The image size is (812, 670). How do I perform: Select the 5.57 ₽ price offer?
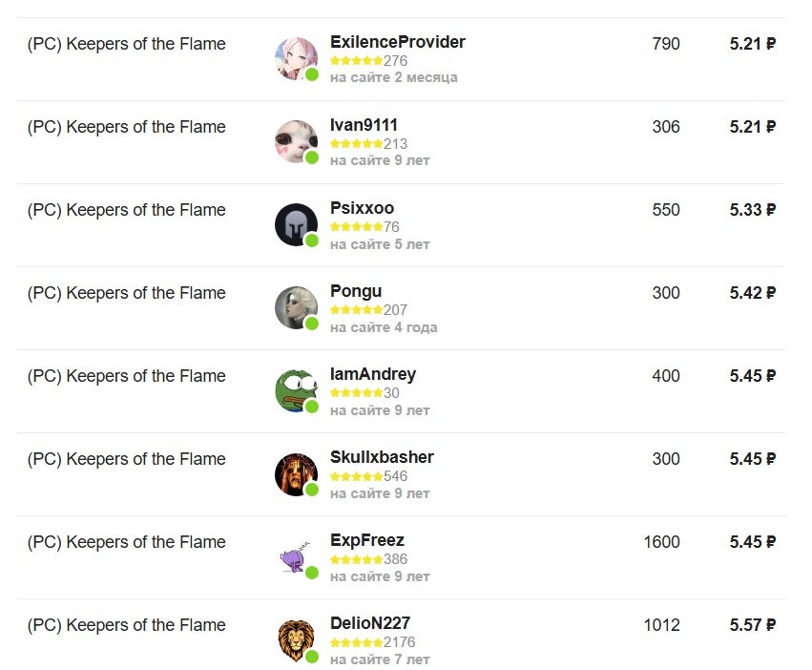tap(752, 625)
